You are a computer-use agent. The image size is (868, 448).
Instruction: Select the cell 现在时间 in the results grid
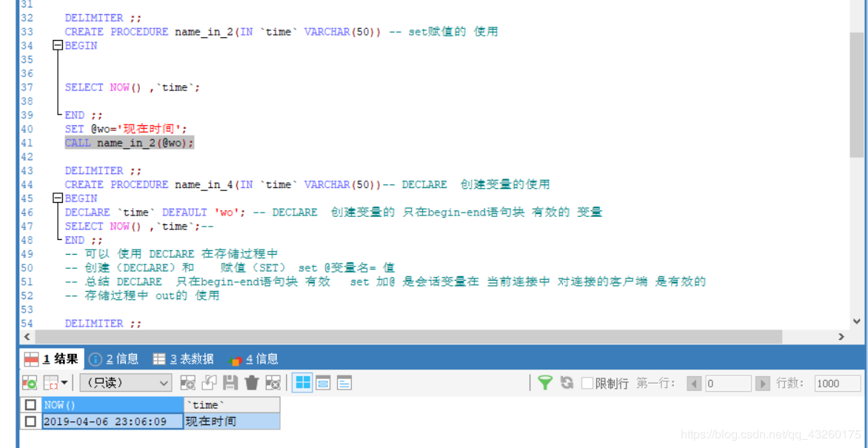coord(231,421)
